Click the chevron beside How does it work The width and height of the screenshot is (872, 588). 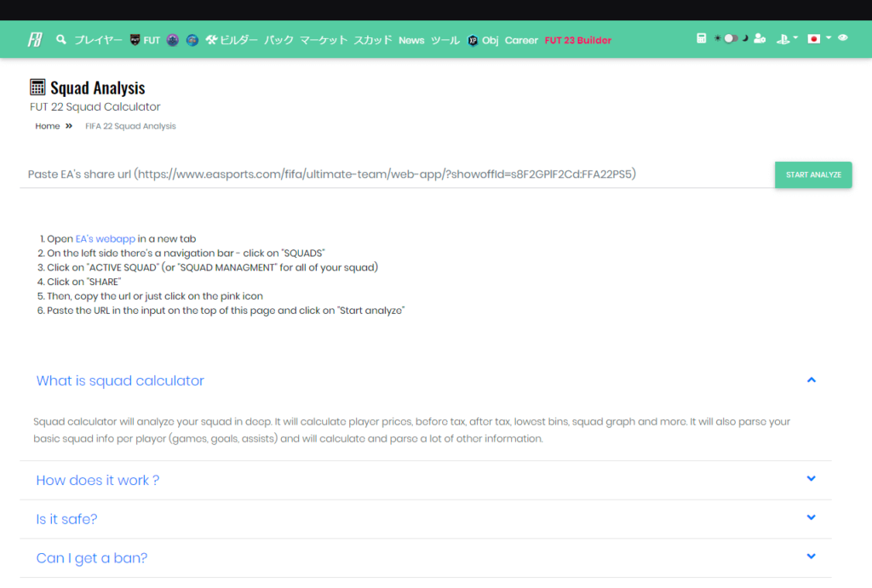coord(812,478)
